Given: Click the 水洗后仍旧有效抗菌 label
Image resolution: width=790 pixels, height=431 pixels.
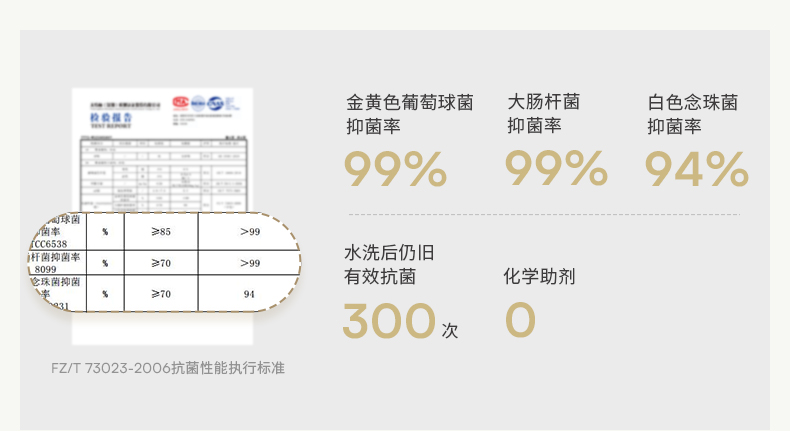Looking at the screenshot, I should pos(389,265).
